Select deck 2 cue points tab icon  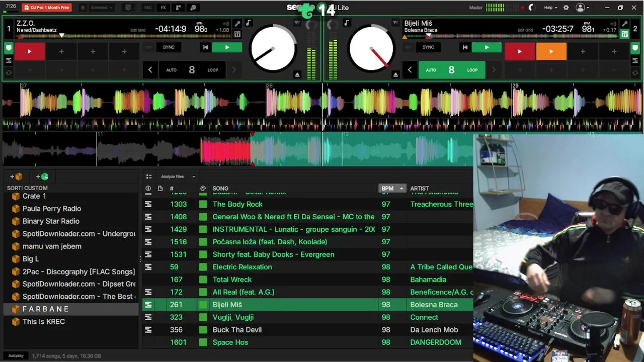(x=635, y=49)
